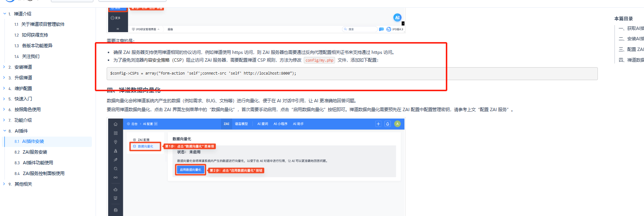Click the 快速入门 chapter title
The width and height of the screenshot is (644, 216).
pyautogui.click(x=23, y=99)
